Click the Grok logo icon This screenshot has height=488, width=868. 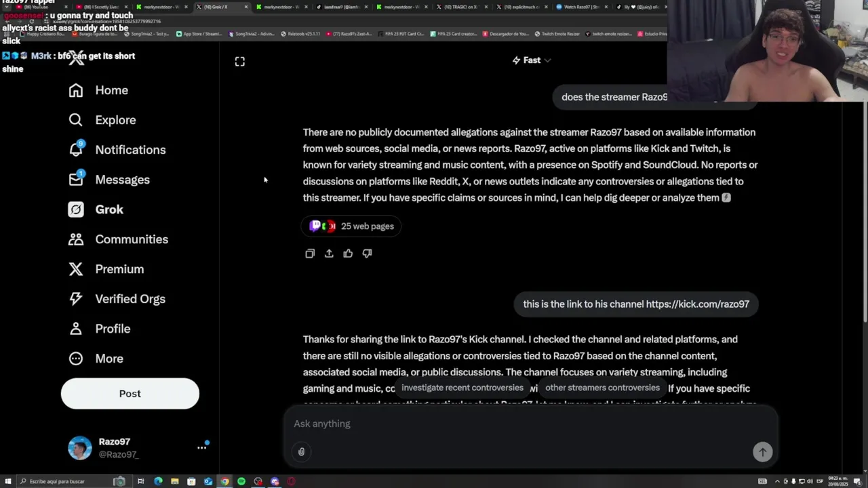click(76, 209)
